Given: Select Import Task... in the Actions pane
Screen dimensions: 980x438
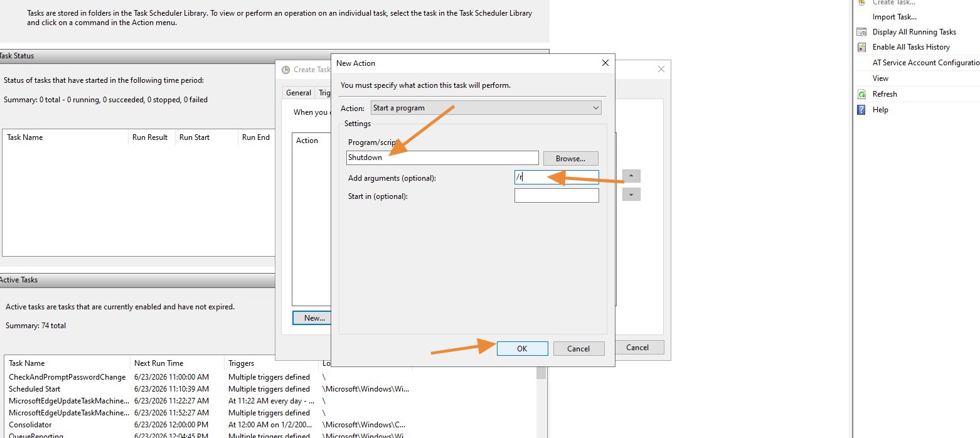Looking at the screenshot, I should (x=894, y=17).
